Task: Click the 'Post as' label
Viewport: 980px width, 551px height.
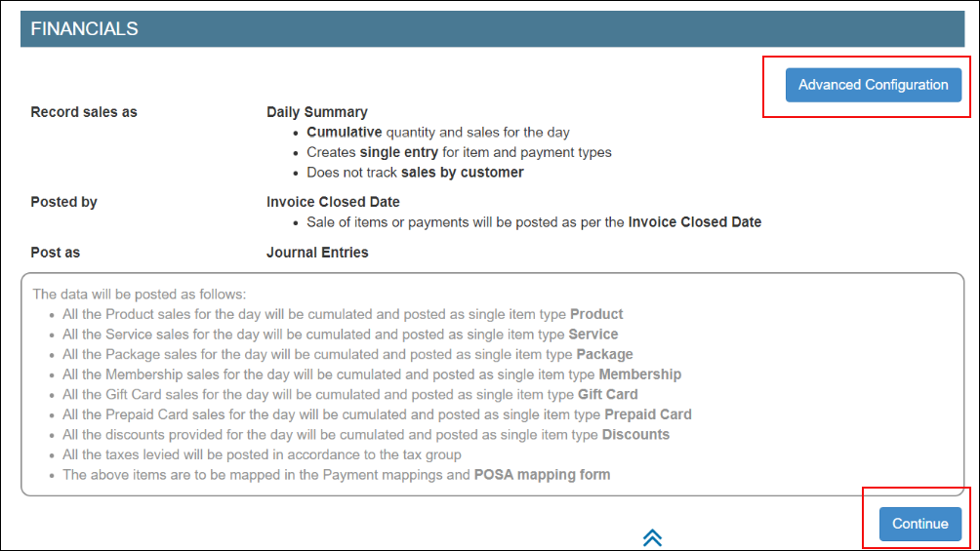Action: click(x=55, y=253)
